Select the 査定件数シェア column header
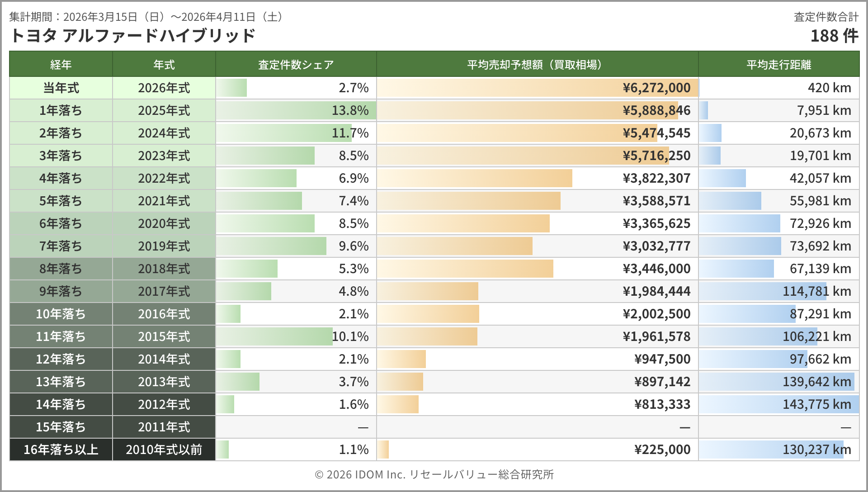This screenshot has height=492, width=868. pyautogui.click(x=296, y=65)
